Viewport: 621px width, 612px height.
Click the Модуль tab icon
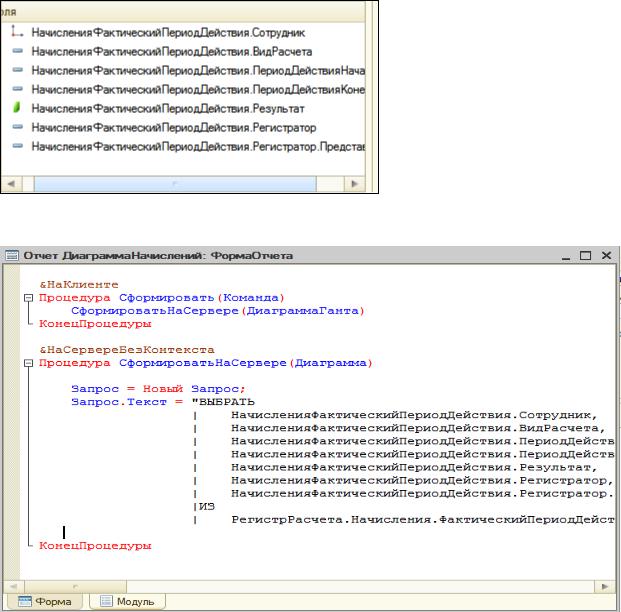(x=106, y=601)
